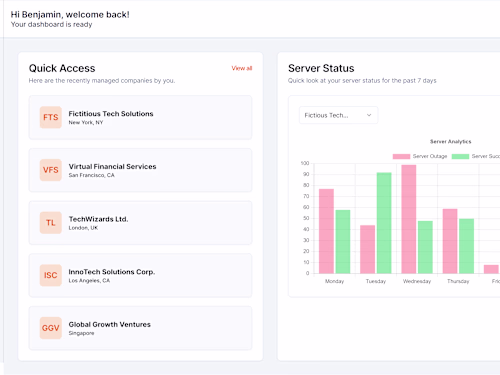Select the TechWizards Ltd. card

[140, 223]
